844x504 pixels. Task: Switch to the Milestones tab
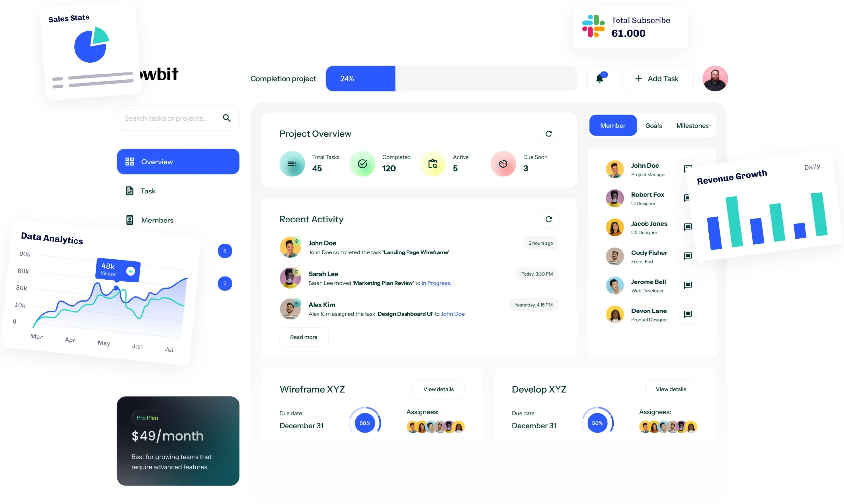click(692, 126)
